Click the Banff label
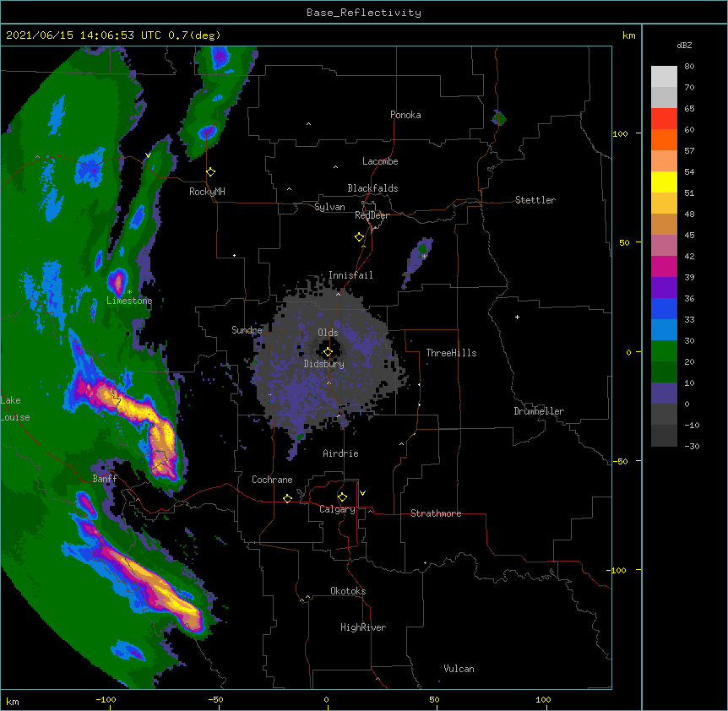The image size is (728, 711). 105,479
